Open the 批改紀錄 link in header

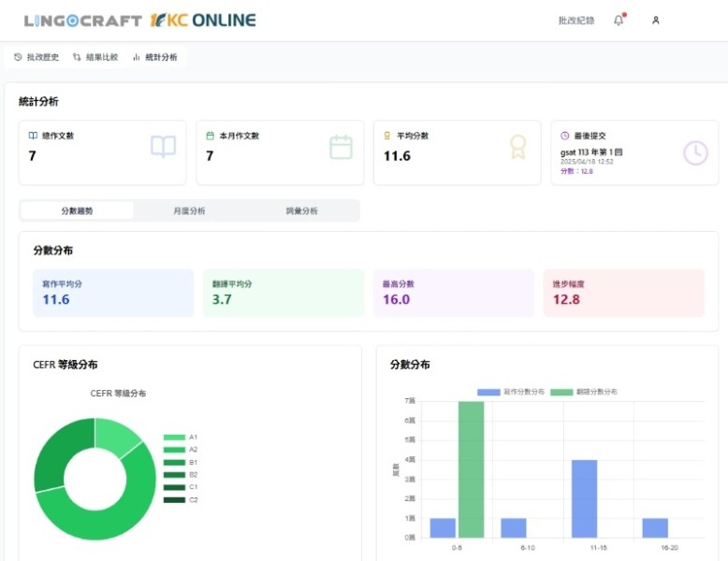point(575,21)
